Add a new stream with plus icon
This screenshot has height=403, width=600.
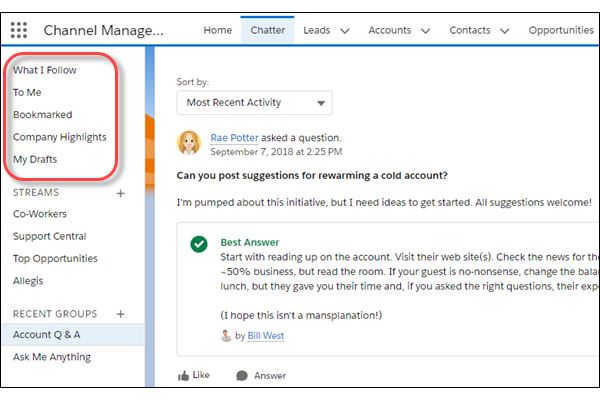[121, 193]
